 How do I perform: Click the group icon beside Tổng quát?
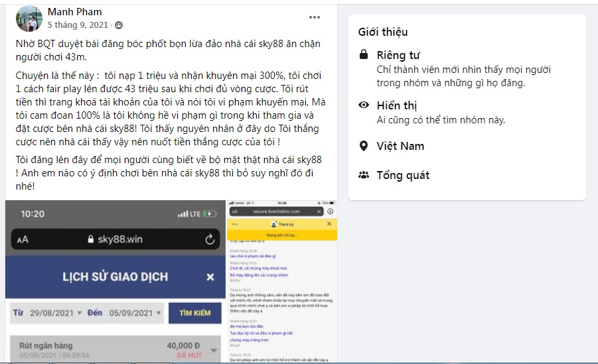coord(364,175)
